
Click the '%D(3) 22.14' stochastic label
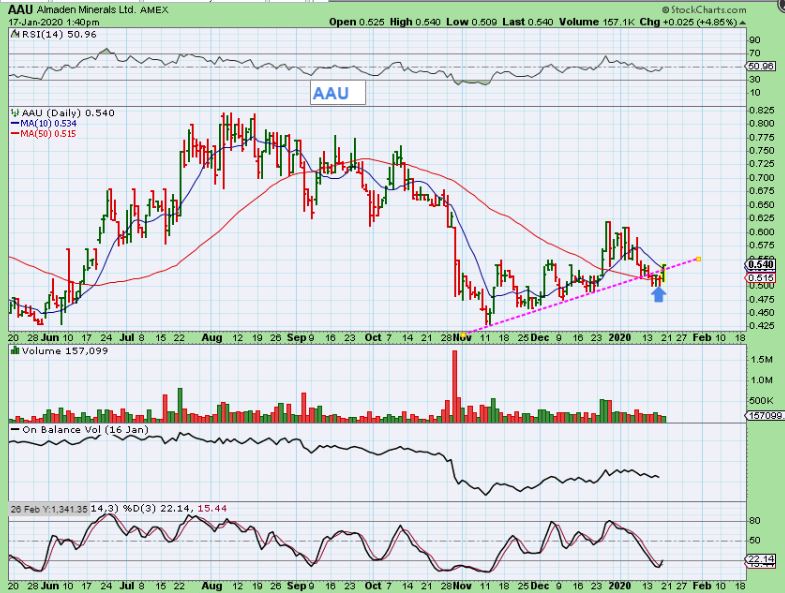(155, 508)
